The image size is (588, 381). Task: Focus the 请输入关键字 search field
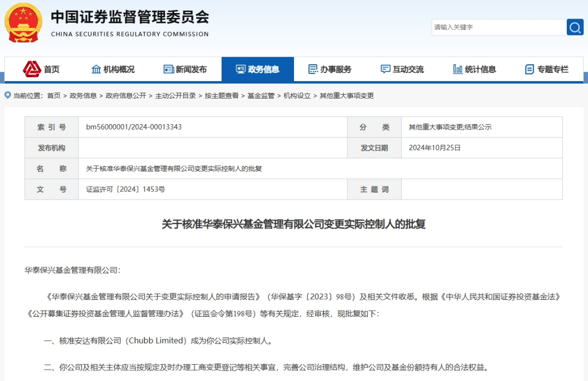(498, 27)
